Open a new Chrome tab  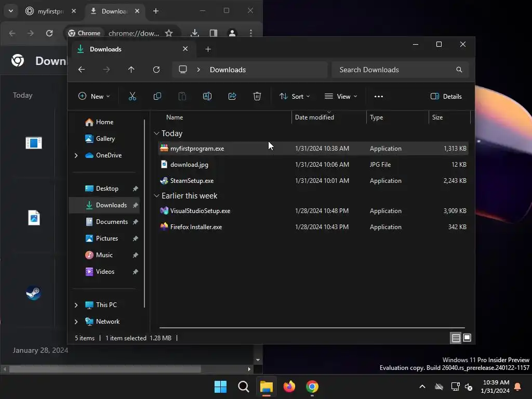click(x=156, y=11)
